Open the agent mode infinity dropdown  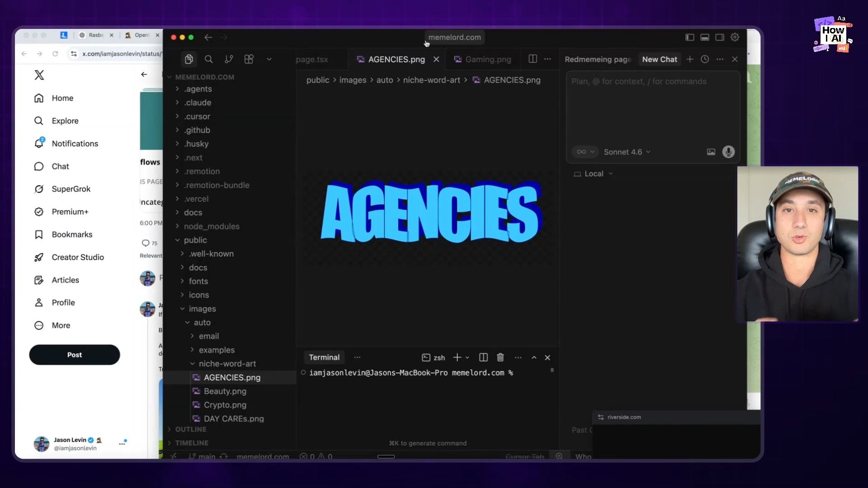[585, 152]
